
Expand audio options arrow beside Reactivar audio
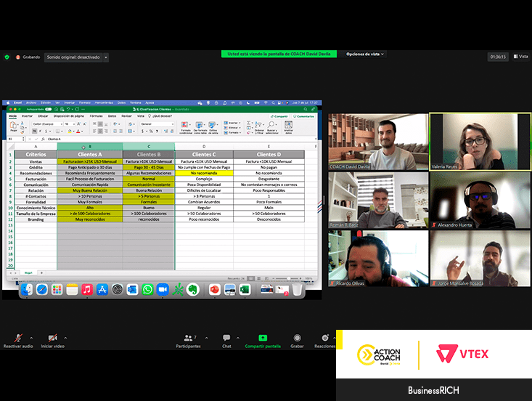coord(32,337)
